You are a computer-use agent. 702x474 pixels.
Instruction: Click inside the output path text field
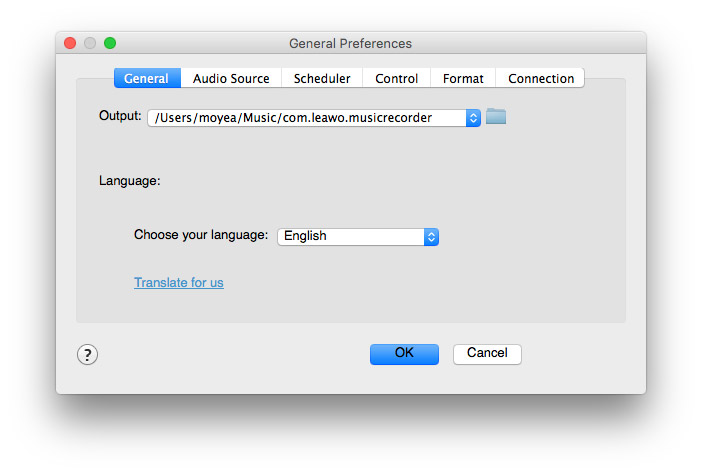(x=305, y=118)
